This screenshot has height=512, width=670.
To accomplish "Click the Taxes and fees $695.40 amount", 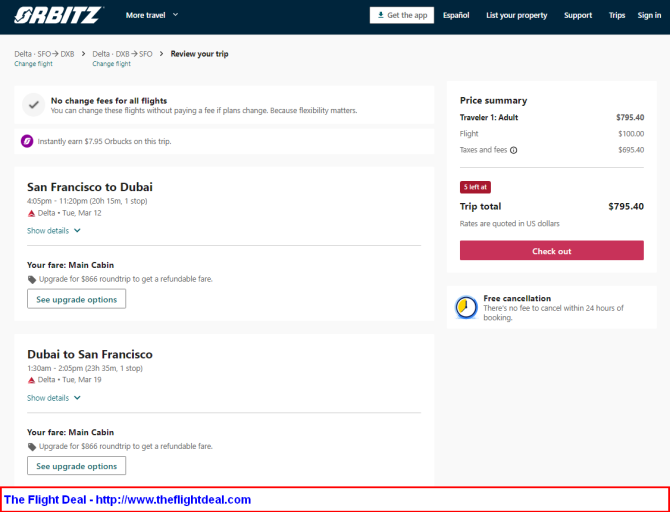I will (631, 150).
